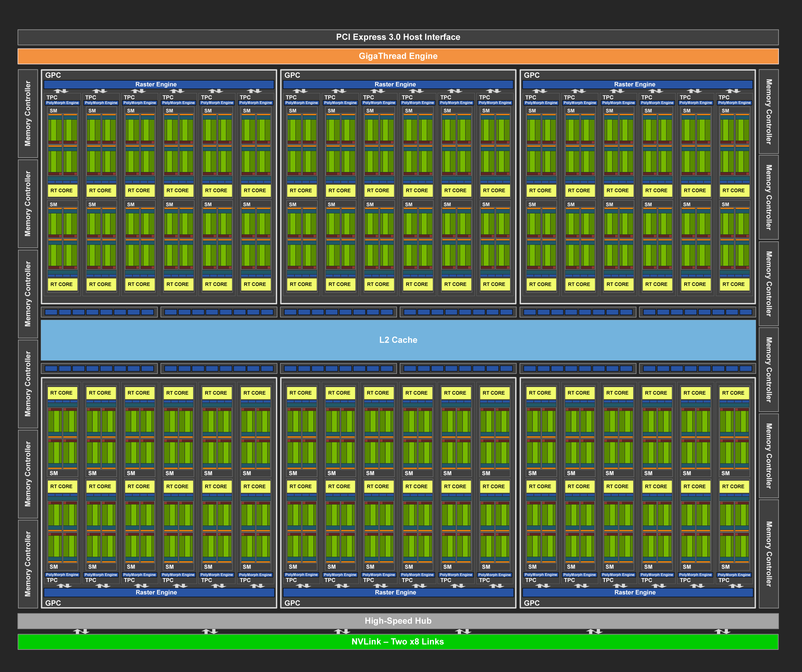Select the orange GigaThread Engine block
Image resolution: width=802 pixels, height=672 pixels.
(398, 56)
